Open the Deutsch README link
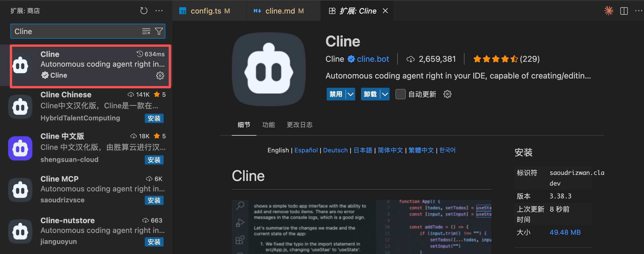644x254 pixels. [x=335, y=150]
